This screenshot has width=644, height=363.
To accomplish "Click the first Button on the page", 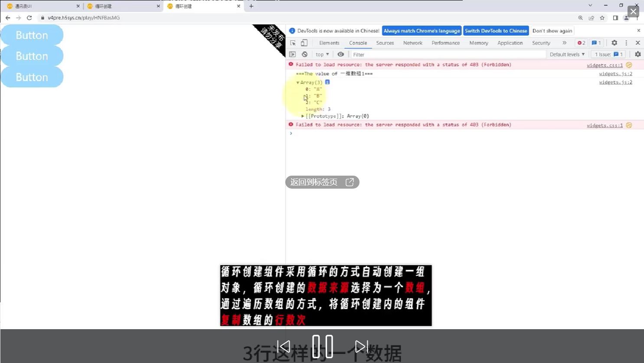I will [x=32, y=35].
